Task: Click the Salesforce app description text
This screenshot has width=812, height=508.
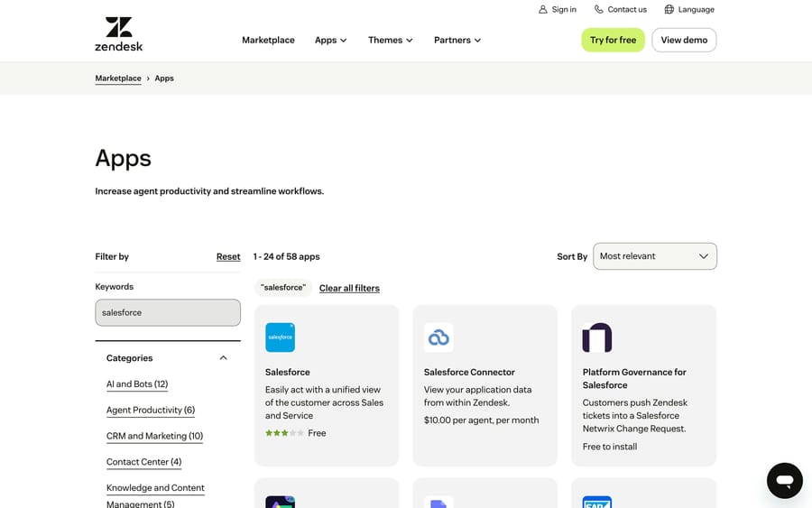Action: (324, 402)
